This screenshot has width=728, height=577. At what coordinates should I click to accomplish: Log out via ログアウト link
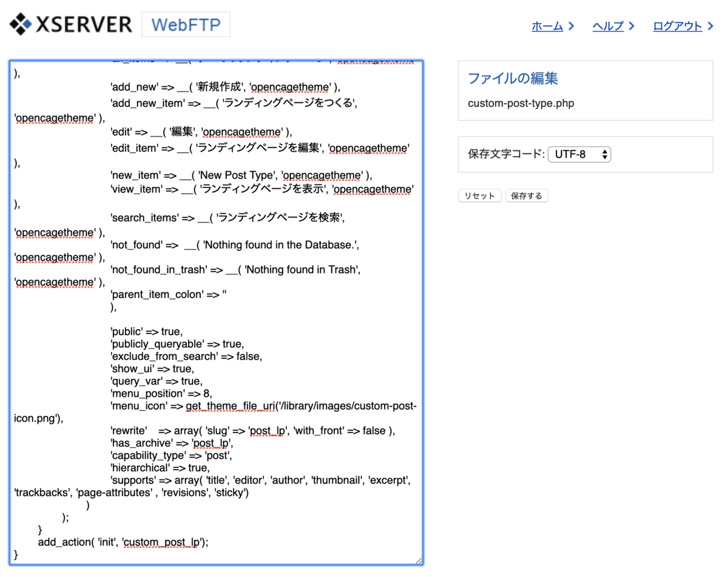pos(678,26)
